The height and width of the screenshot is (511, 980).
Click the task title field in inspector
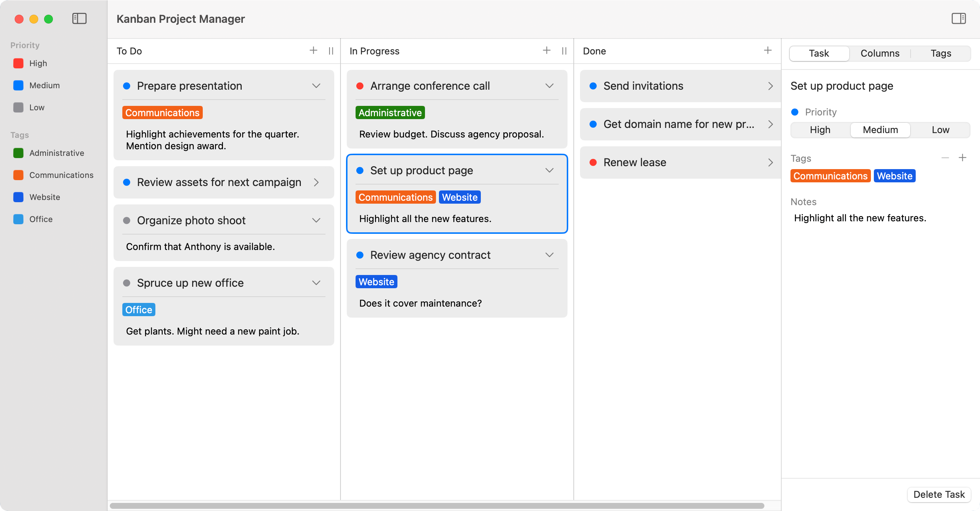842,86
